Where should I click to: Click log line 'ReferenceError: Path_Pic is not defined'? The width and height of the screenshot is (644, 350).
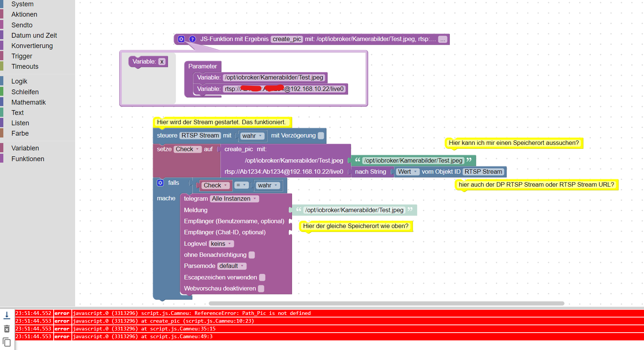(x=329, y=313)
